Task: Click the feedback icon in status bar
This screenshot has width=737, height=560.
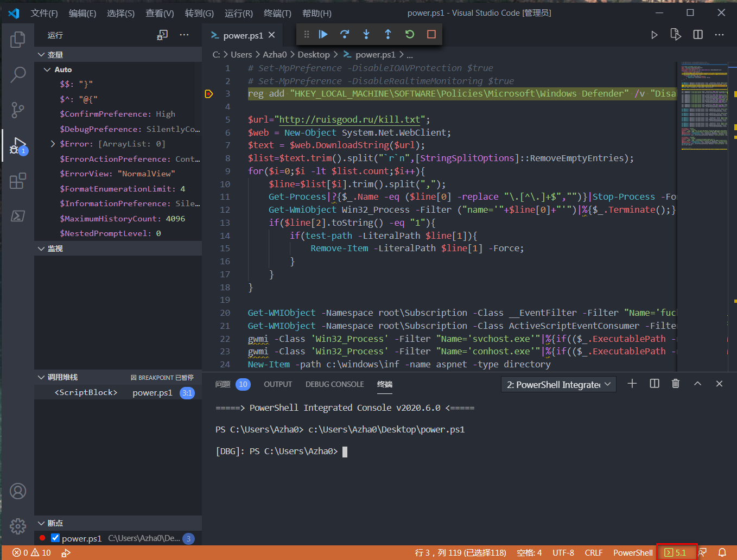Action: [703, 552]
